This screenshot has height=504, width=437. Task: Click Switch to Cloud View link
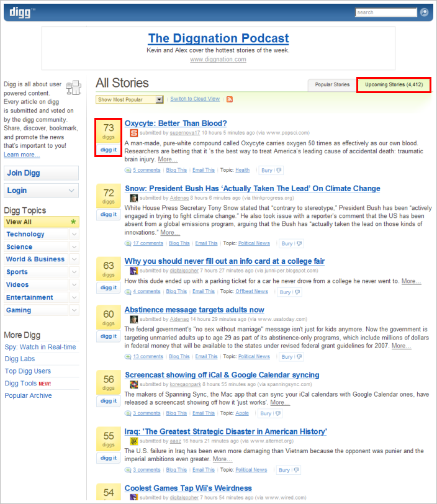[x=195, y=99]
